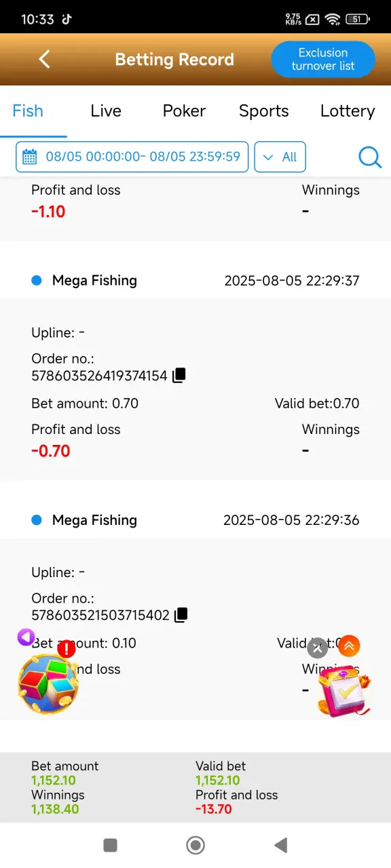Screen dimensions: 391x868
Task: Select the Sports tab
Action: point(264,111)
